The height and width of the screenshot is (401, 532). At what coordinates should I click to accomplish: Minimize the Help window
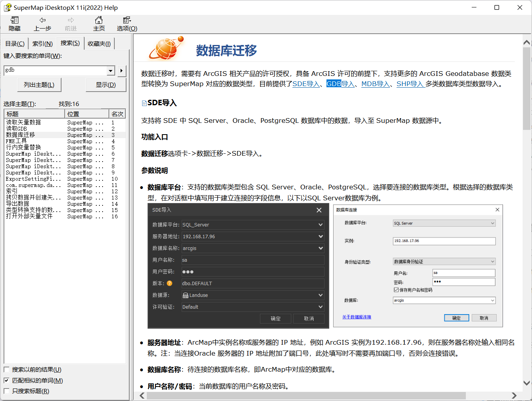tap(474, 7)
